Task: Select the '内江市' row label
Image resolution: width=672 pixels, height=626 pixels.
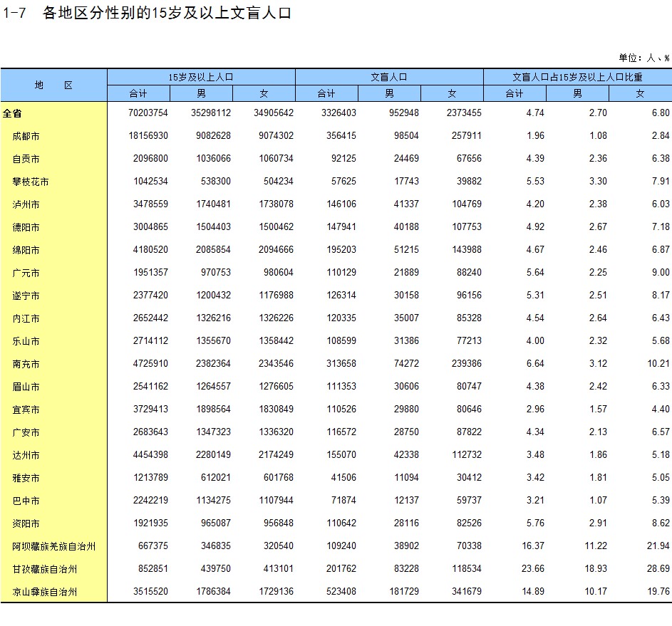Action: point(26,318)
